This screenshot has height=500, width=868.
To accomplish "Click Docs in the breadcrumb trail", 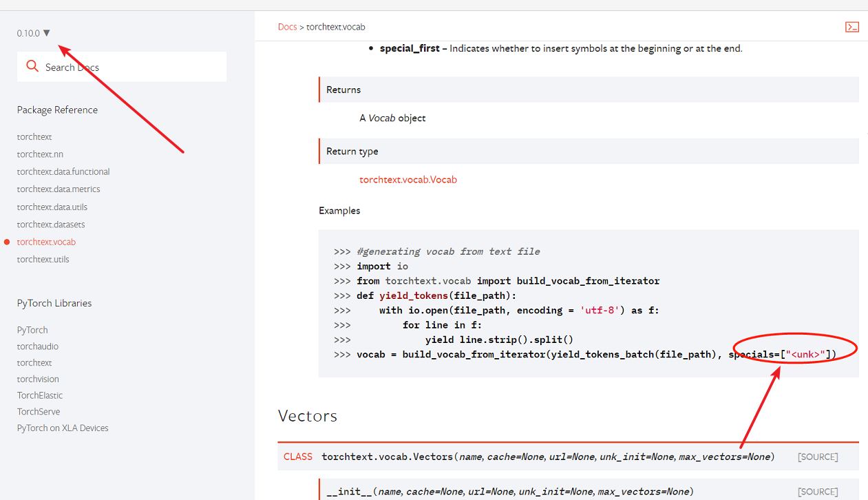I will tap(287, 26).
